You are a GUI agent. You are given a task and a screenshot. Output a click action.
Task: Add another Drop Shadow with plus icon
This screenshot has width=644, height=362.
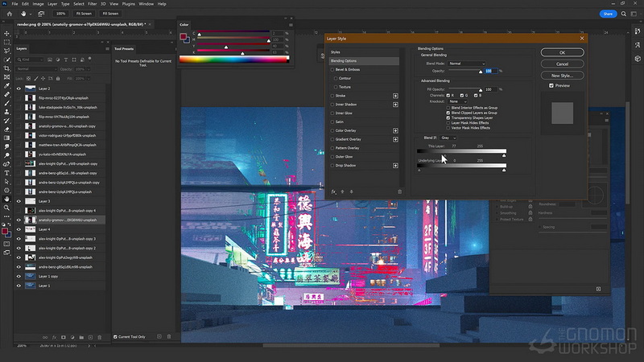click(395, 166)
